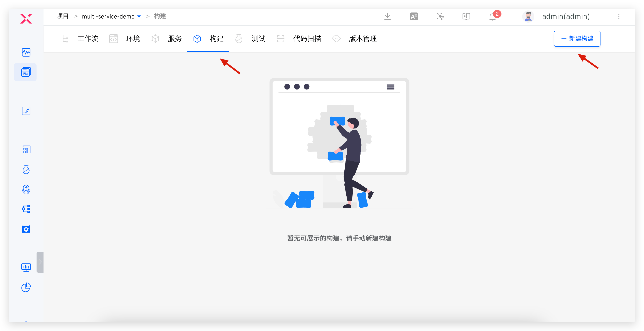This screenshot has height=331, width=644.
Task: Open the pie chart insights sidebar icon
Action: 26,287
